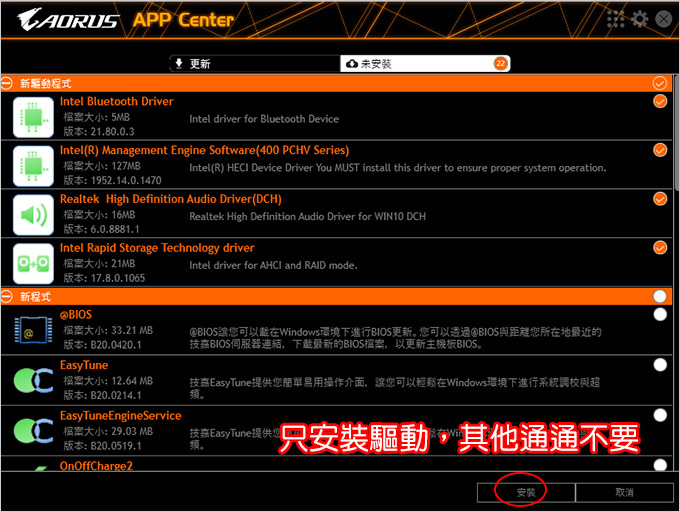Image resolution: width=680 pixels, height=512 pixels.
Task: Check the EasyTune selection circle
Action: 660,365
